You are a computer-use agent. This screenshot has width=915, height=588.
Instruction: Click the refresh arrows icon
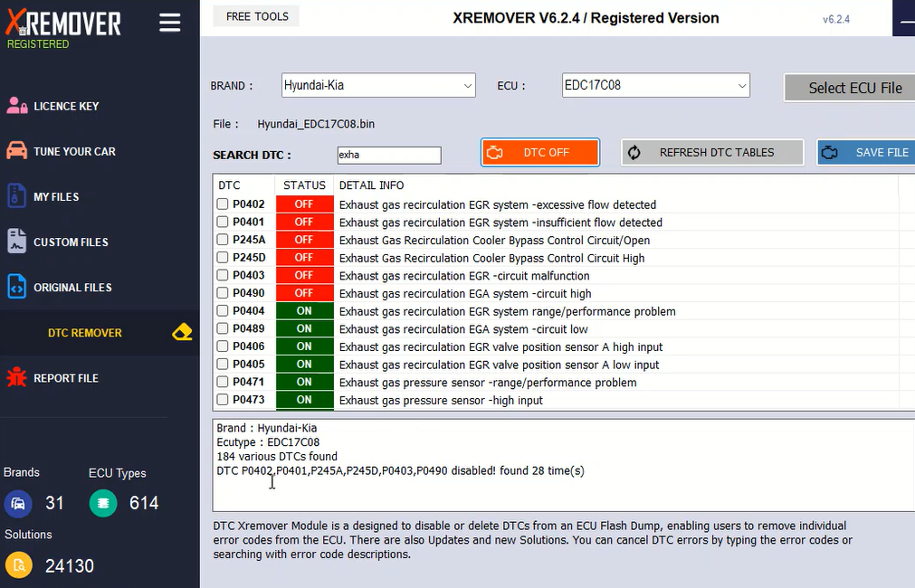pos(634,153)
